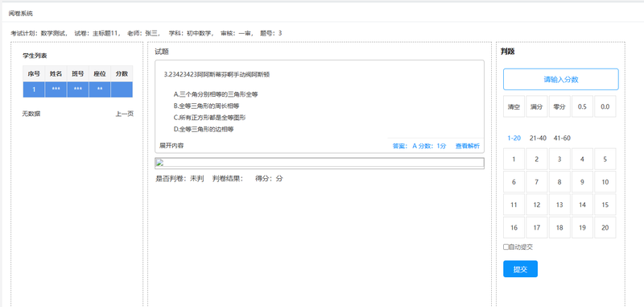
Task: Select option D.全等三角形的边相等
Action: point(204,129)
